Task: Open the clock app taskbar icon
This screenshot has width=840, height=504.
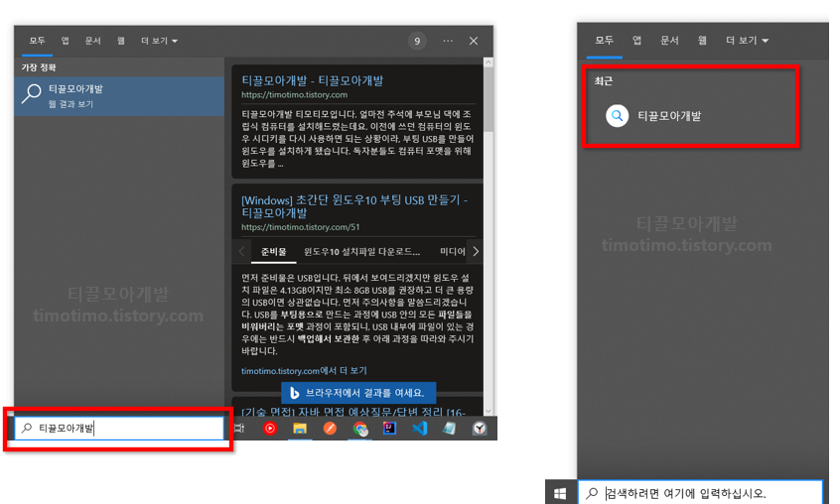Action: click(x=480, y=428)
